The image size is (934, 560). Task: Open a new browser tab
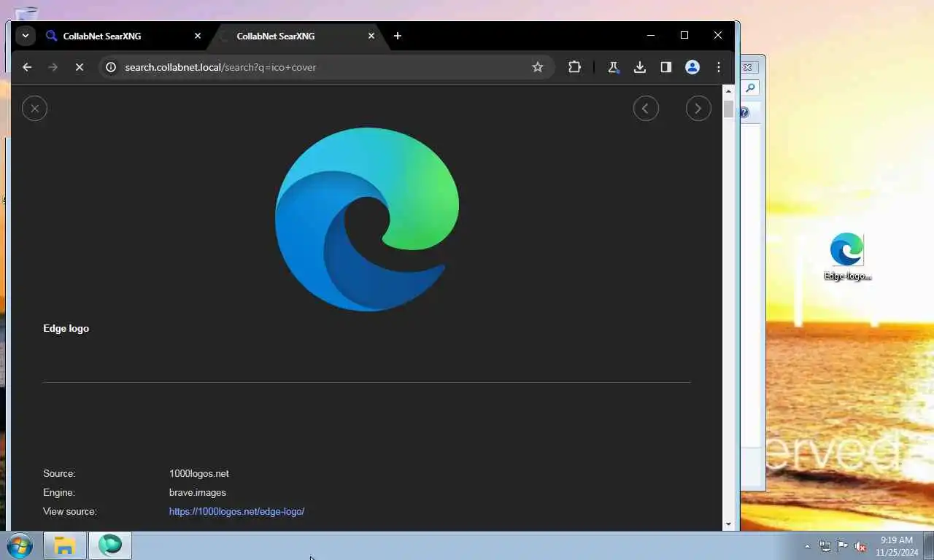[x=398, y=36]
